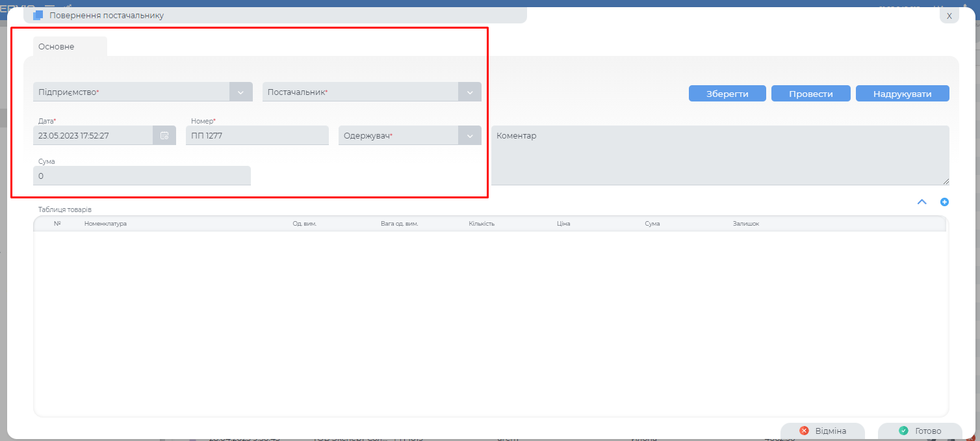Click into the Номер input field
Screen dimensions: 980x441
[257, 136]
